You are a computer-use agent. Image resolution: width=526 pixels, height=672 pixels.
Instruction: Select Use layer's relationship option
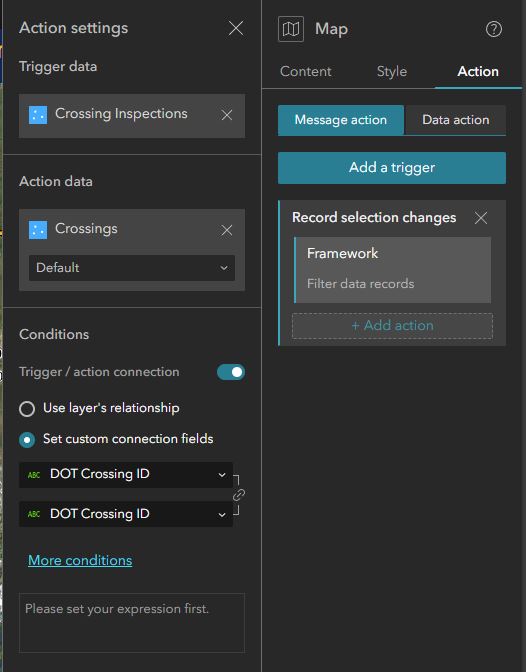(x=27, y=409)
